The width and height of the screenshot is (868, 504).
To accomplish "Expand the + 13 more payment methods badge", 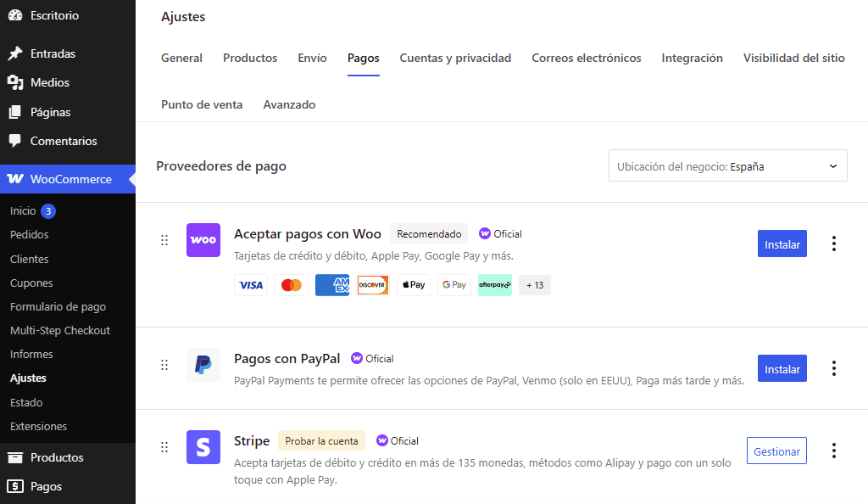I will click(x=535, y=285).
